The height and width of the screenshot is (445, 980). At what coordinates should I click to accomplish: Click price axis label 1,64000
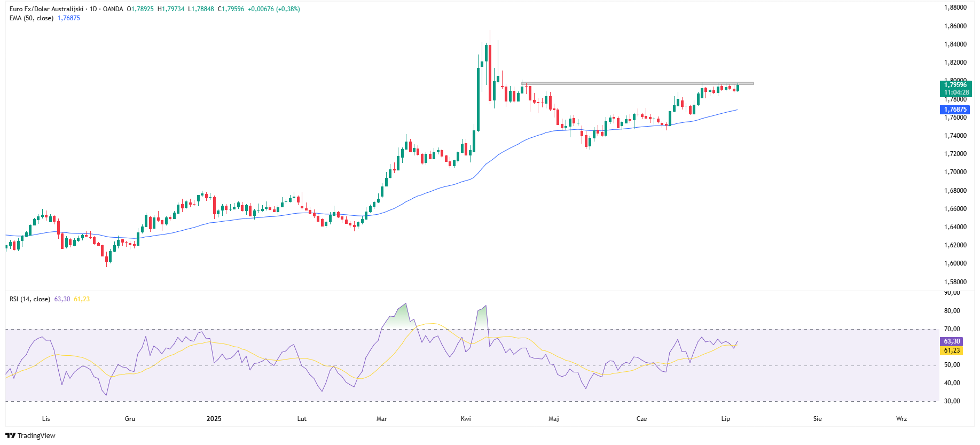point(955,227)
